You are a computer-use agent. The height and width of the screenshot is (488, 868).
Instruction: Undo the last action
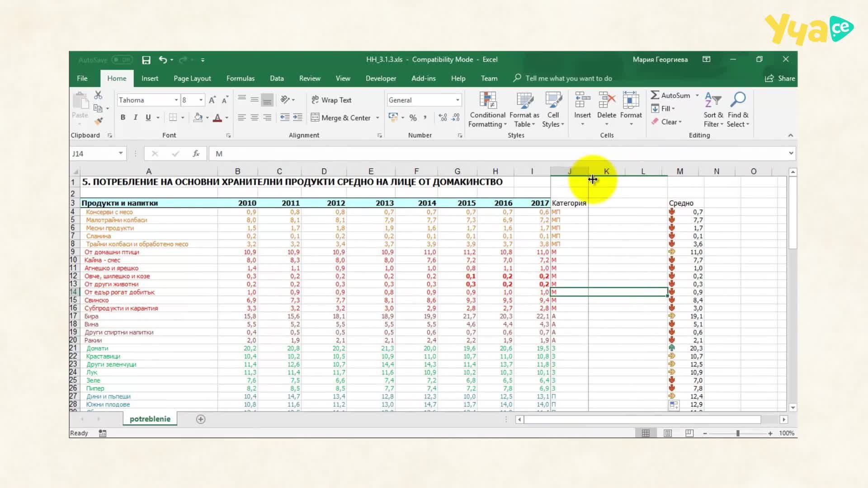163,60
